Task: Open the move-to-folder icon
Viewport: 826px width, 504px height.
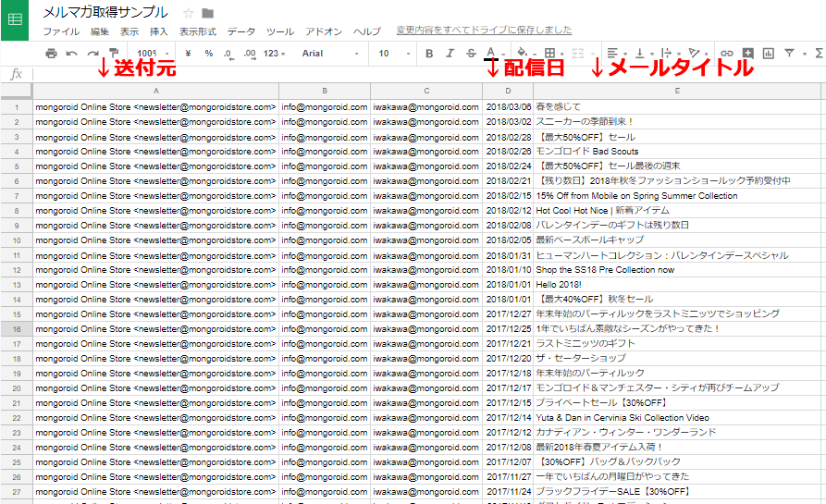Action: pos(207,13)
